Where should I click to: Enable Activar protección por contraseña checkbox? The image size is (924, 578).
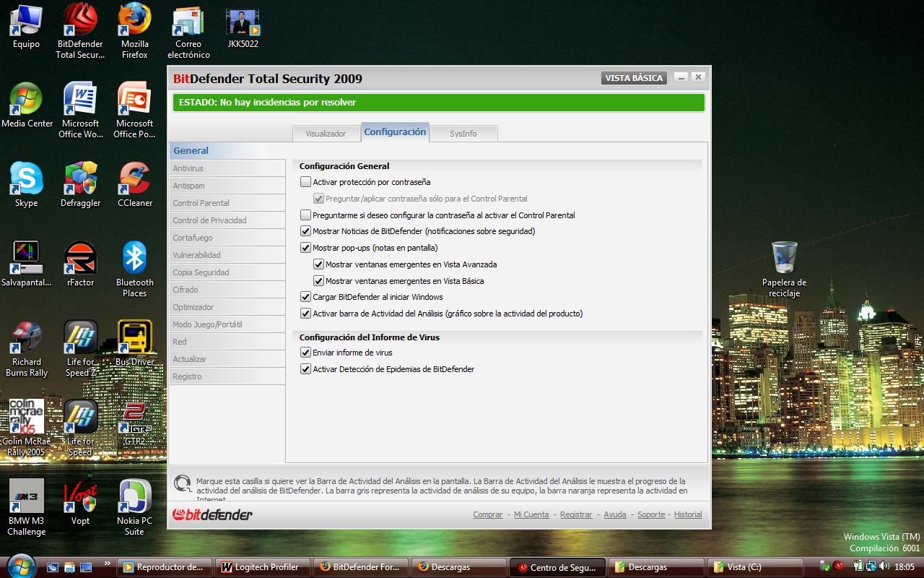click(x=306, y=182)
